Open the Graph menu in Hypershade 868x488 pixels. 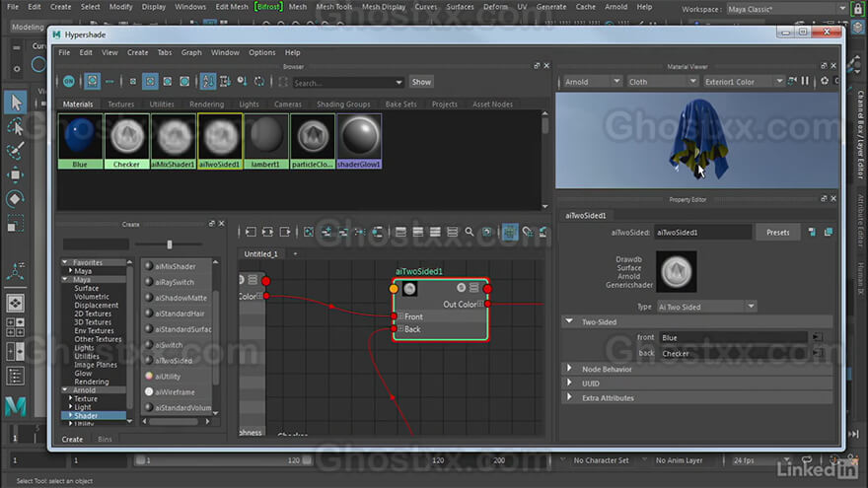(191, 52)
